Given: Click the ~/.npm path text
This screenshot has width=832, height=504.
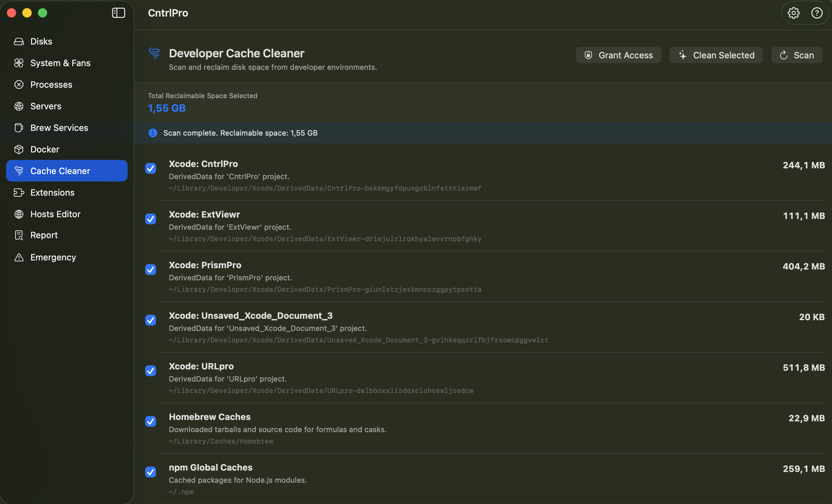Looking at the screenshot, I should [x=181, y=492].
